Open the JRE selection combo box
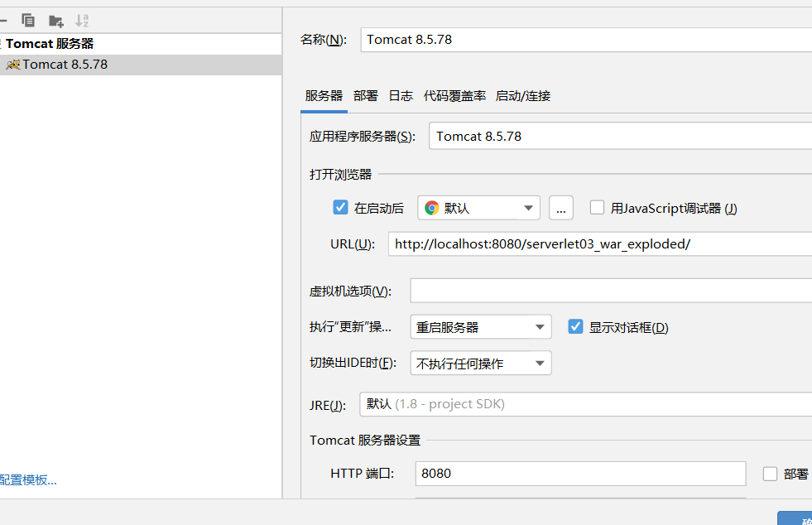Image resolution: width=812 pixels, height=525 pixels. click(586, 404)
